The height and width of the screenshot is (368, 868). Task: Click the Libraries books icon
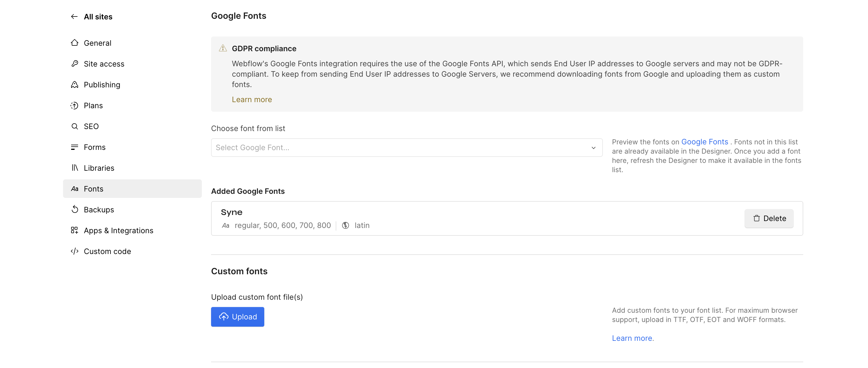point(75,168)
